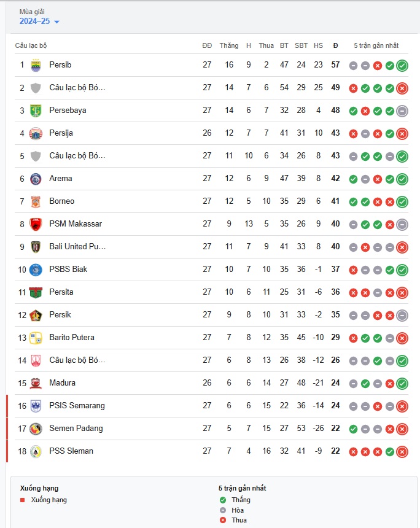The height and width of the screenshot is (528, 420).
Task: Open the 2024–25 season dropdown
Action: (39, 21)
